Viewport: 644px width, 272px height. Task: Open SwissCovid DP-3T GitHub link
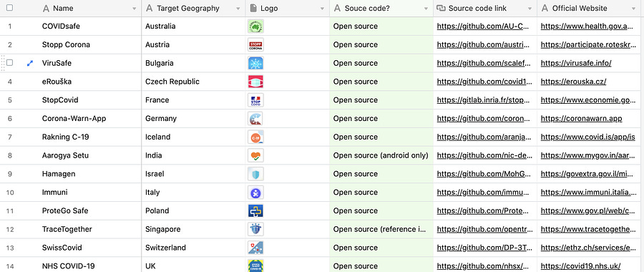pos(484,248)
